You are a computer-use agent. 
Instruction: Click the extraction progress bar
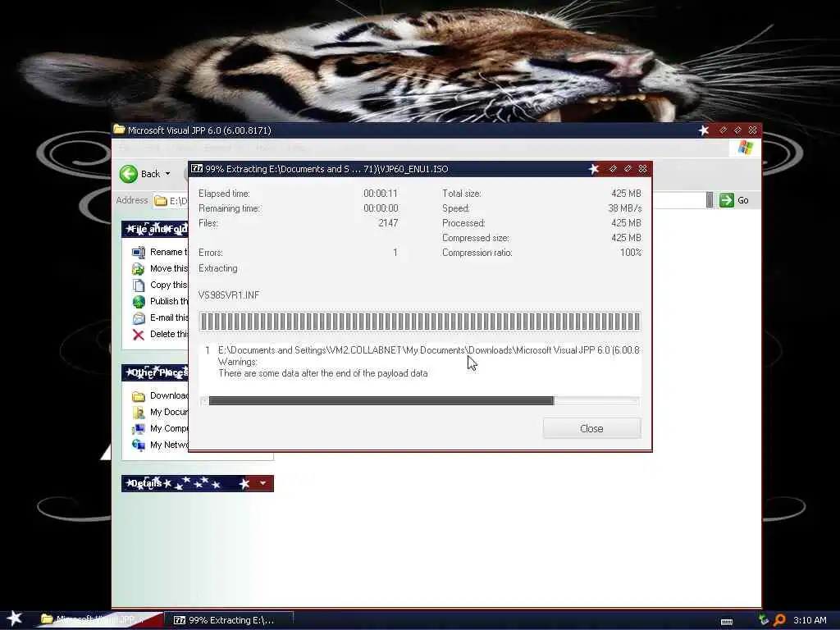point(420,322)
